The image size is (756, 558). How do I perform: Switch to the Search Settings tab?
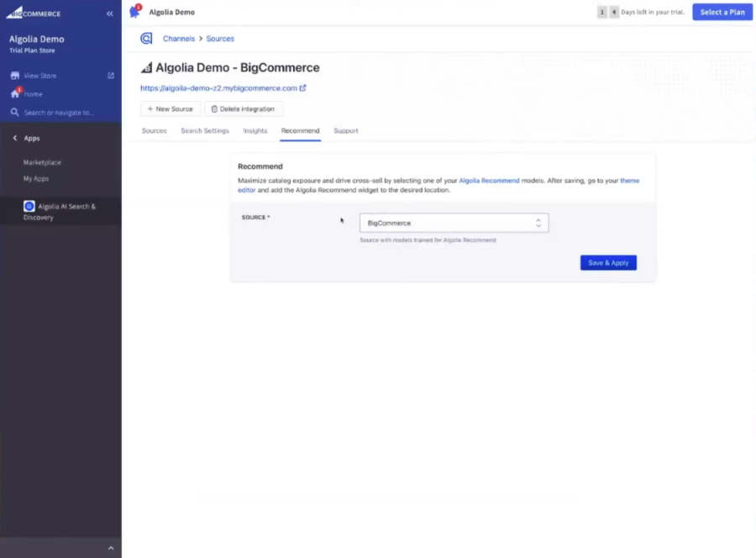205,131
